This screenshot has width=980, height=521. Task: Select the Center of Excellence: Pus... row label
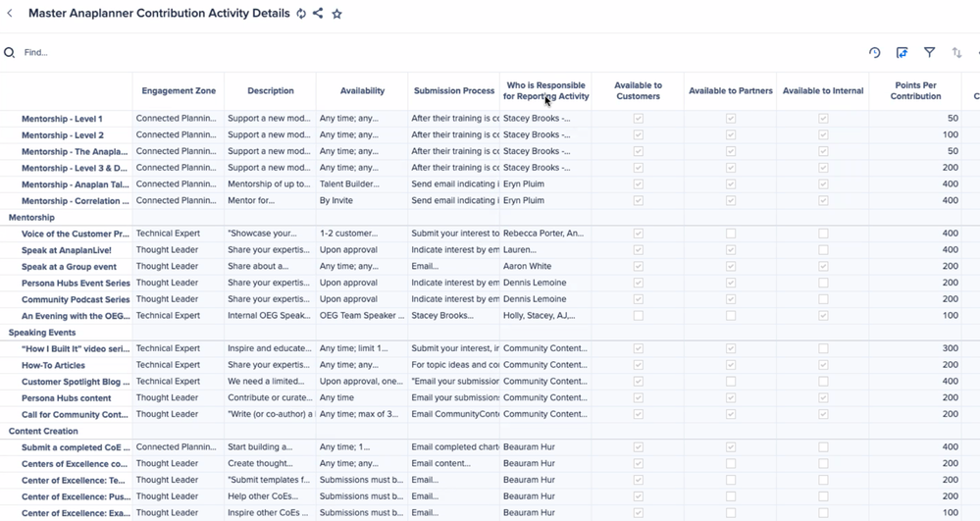click(x=76, y=496)
